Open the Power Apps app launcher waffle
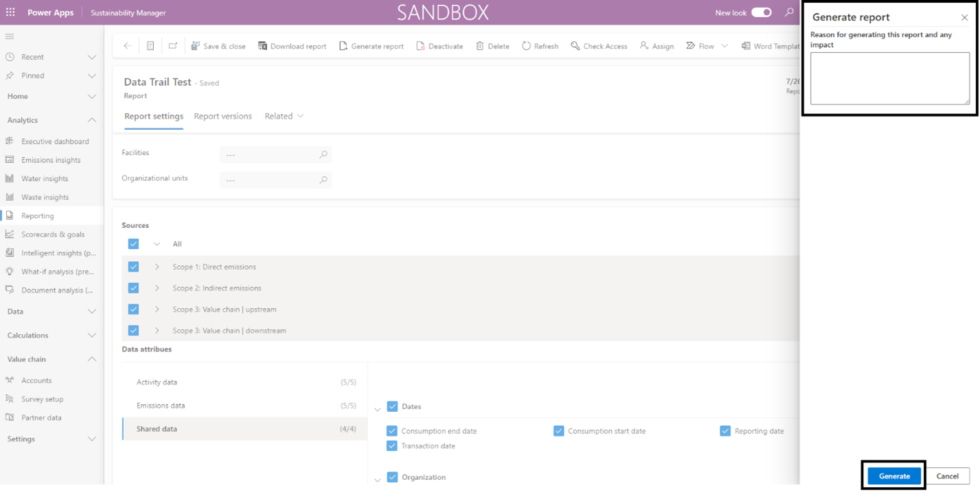 10,12
